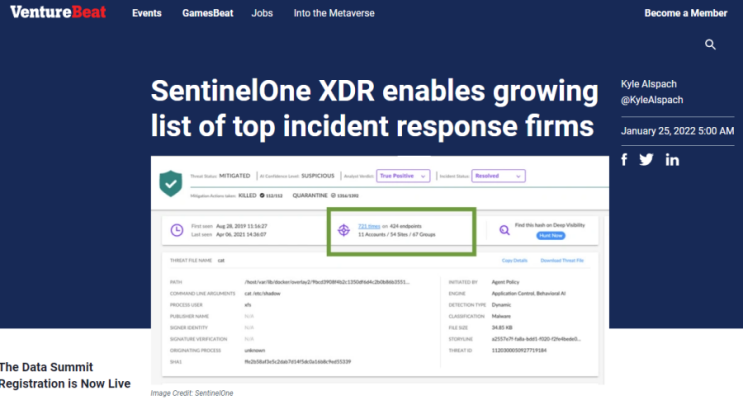Open the Incident Status Resolved dropdown
The height and width of the screenshot is (400, 743).
click(498, 176)
